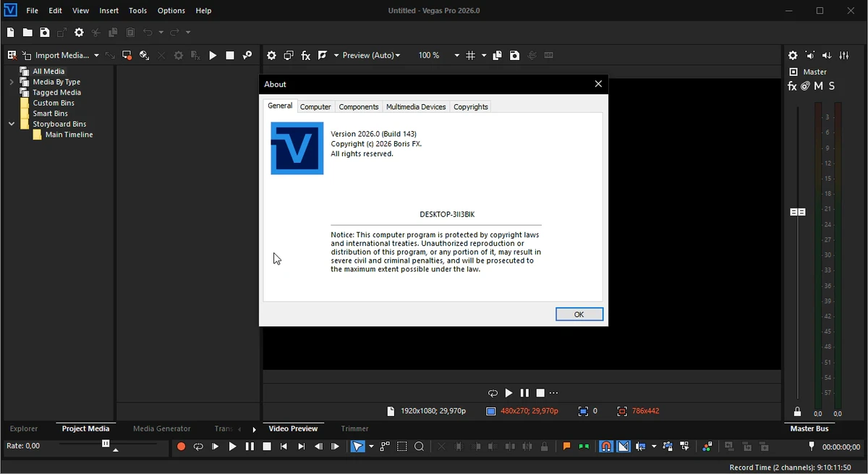Click the Insert Region green icon
The height and width of the screenshot is (474, 868).
point(584,447)
